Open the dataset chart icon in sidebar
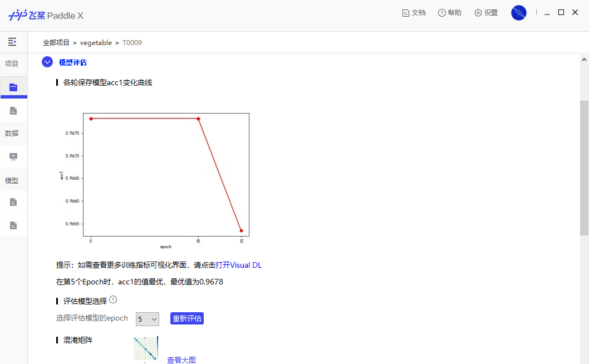The image size is (589, 364). pyautogui.click(x=13, y=156)
